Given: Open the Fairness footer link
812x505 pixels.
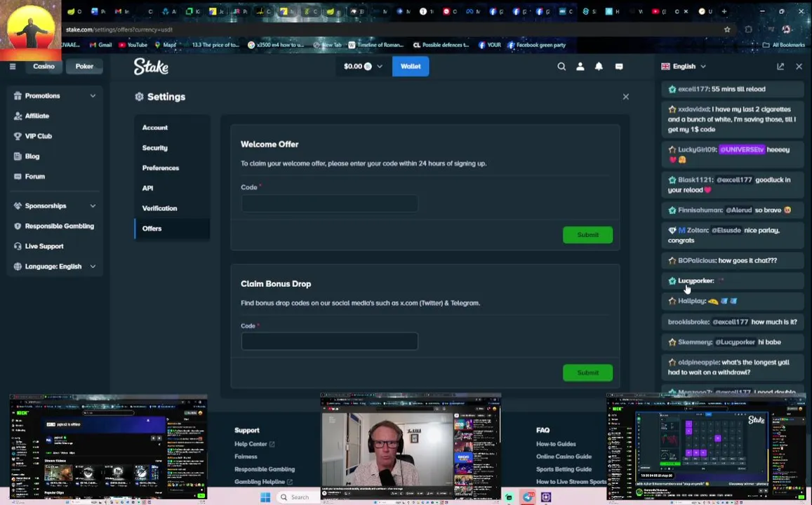Looking at the screenshot, I should (246, 457).
